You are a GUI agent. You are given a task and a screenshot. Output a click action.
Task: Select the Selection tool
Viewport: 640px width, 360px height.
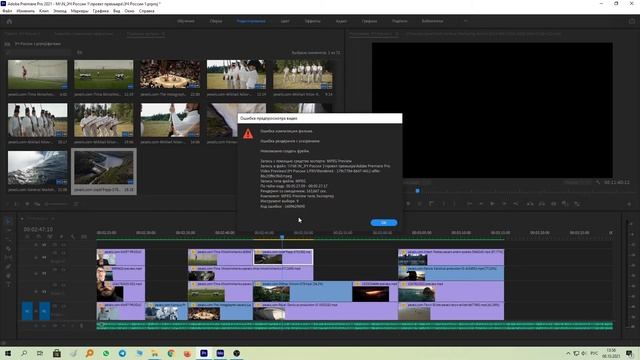tap(9, 222)
